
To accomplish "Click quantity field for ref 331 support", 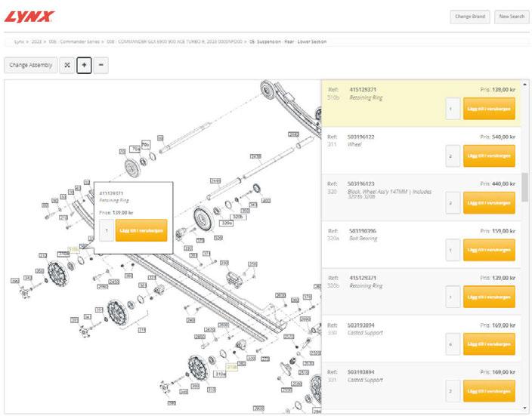I will (x=453, y=391).
